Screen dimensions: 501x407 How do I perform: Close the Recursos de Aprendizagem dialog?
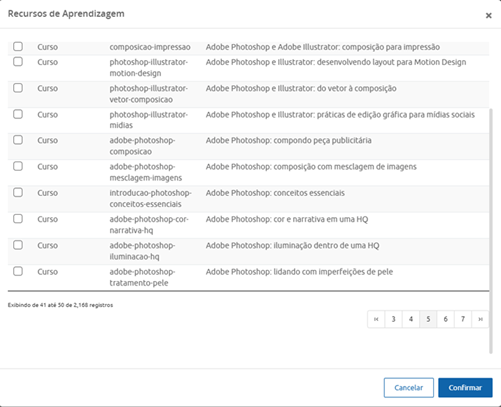coord(488,16)
